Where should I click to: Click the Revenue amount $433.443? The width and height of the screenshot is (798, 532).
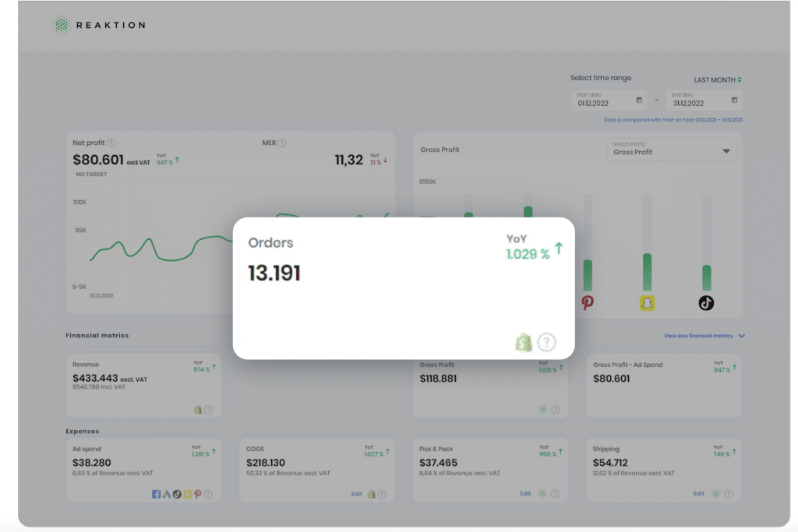(95, 379)
